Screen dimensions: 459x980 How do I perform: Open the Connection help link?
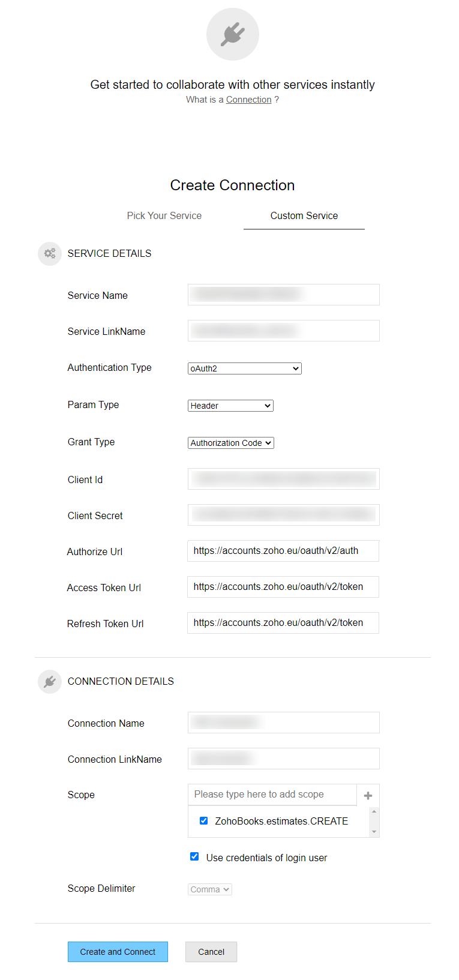pyautogui.click(x=248, y=100)
